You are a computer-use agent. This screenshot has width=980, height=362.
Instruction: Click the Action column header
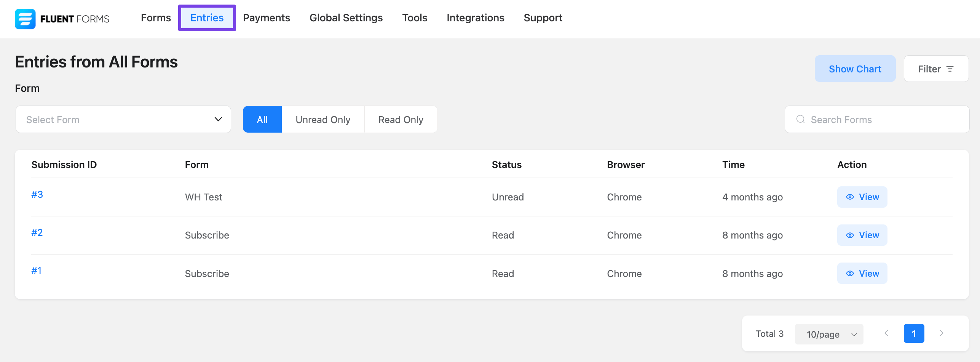tap(852, 165)
